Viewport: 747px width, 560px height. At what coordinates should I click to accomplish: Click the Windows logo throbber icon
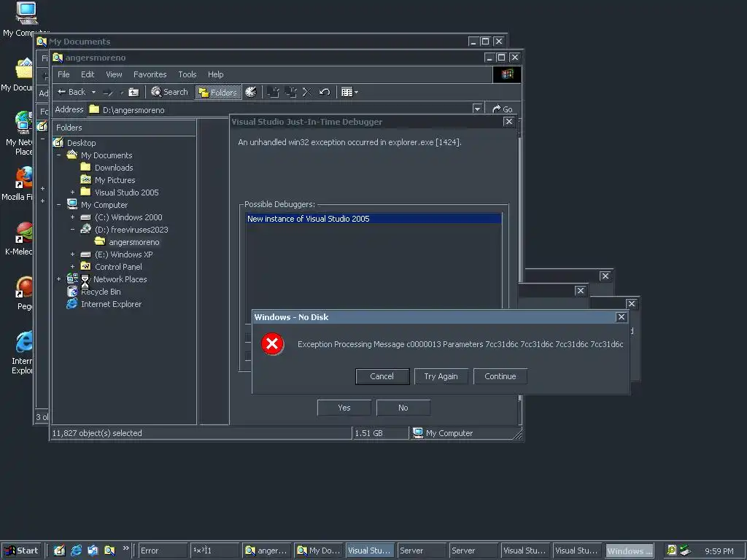tap(506, 74)
